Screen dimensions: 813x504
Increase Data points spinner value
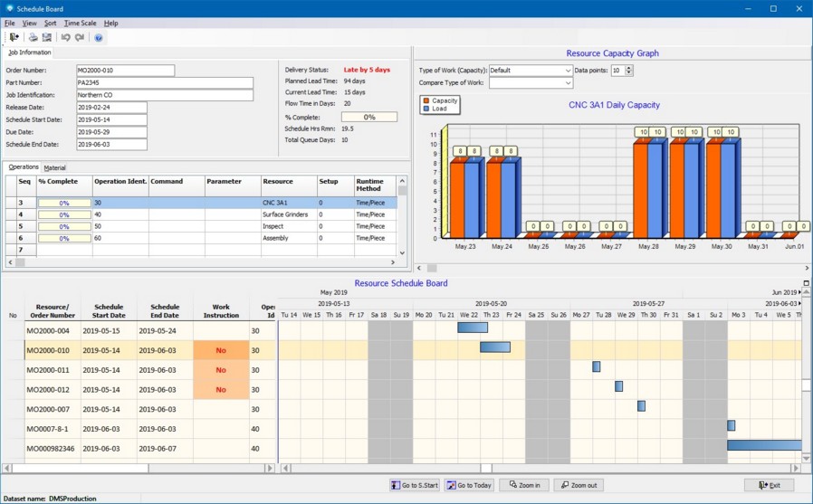(x=629, y=68)
